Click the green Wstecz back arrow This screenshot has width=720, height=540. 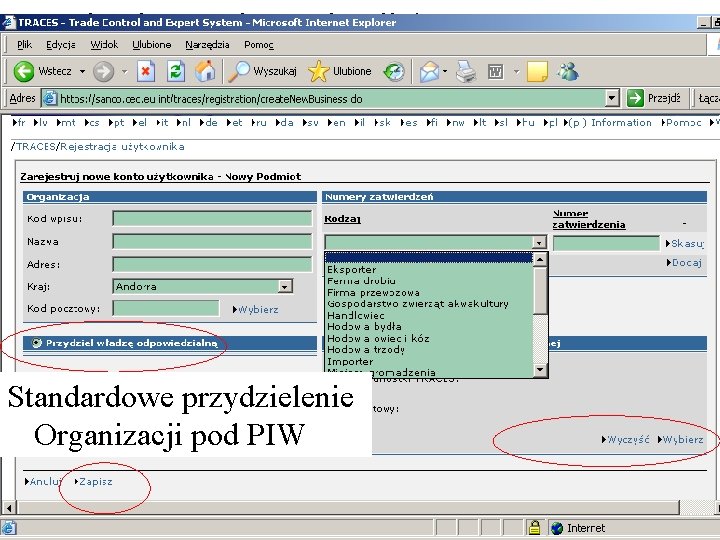point(23,72)
